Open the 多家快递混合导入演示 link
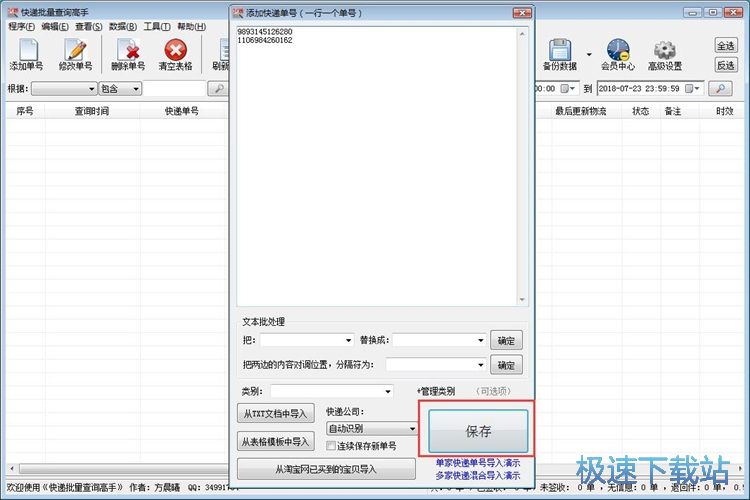Image resolution: width=750 pixels, height=500 pixels. [x=477, y=476]
